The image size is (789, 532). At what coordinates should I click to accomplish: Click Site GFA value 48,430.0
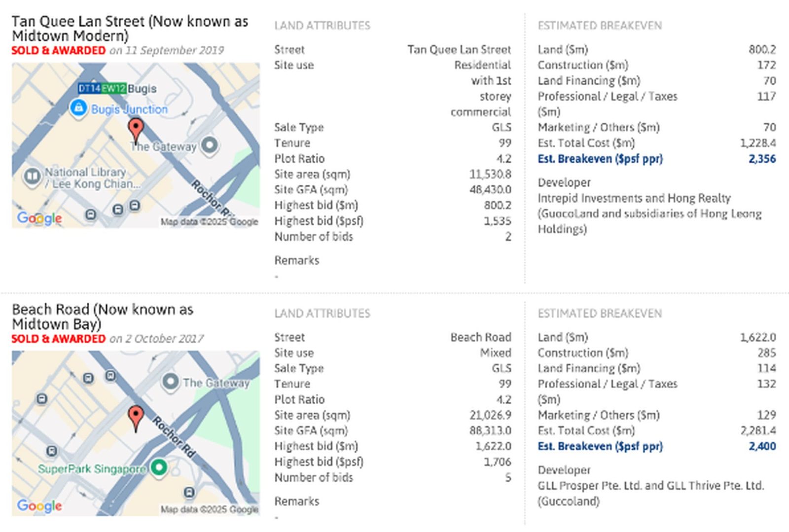tap(490, 190)
